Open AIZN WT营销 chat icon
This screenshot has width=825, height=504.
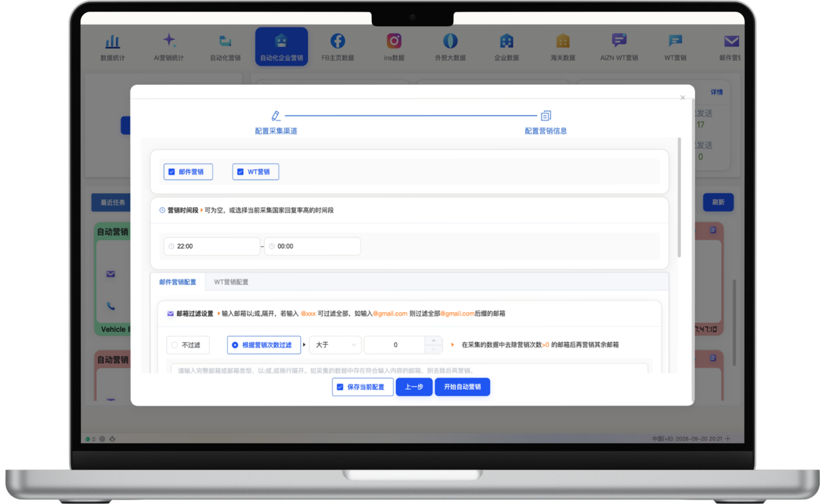619,41
